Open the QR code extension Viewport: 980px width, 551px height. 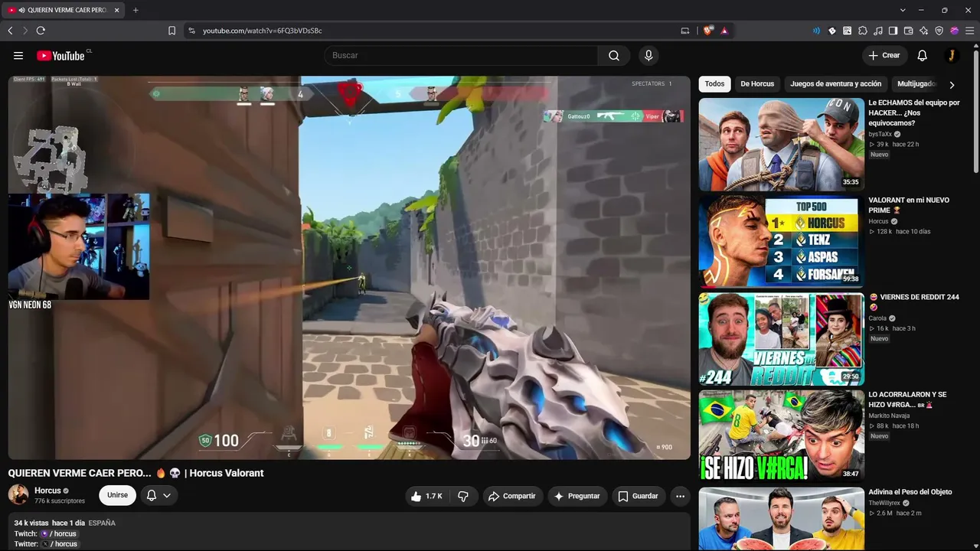(848, 31)
